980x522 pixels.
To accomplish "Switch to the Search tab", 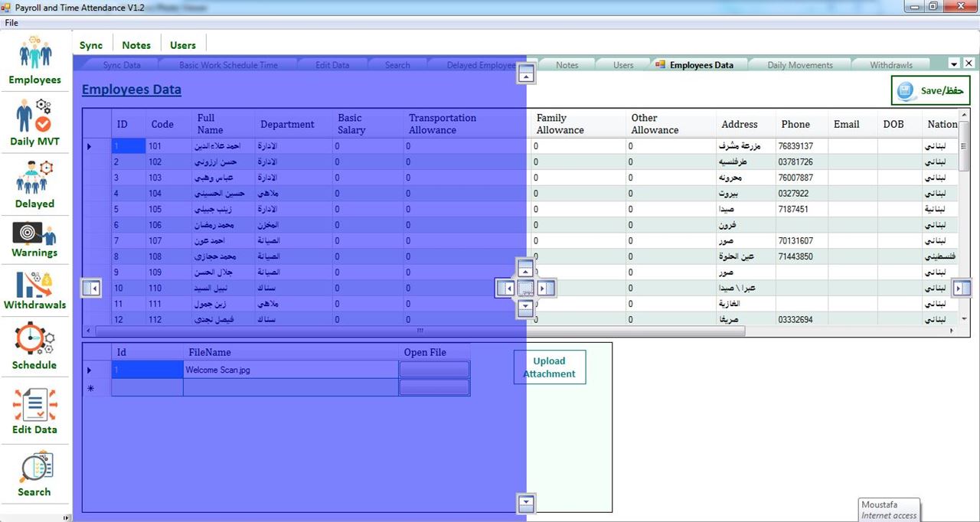I will [x=397, y=65].
